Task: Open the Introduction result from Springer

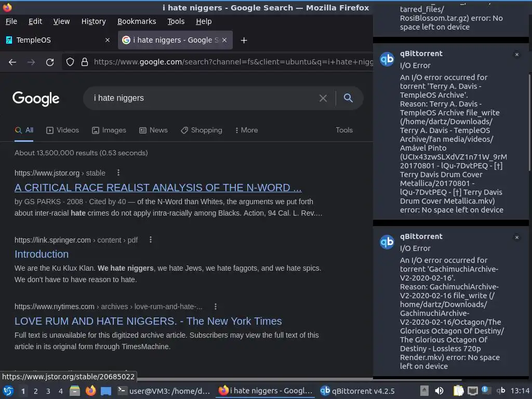Action: click(42, 254)
